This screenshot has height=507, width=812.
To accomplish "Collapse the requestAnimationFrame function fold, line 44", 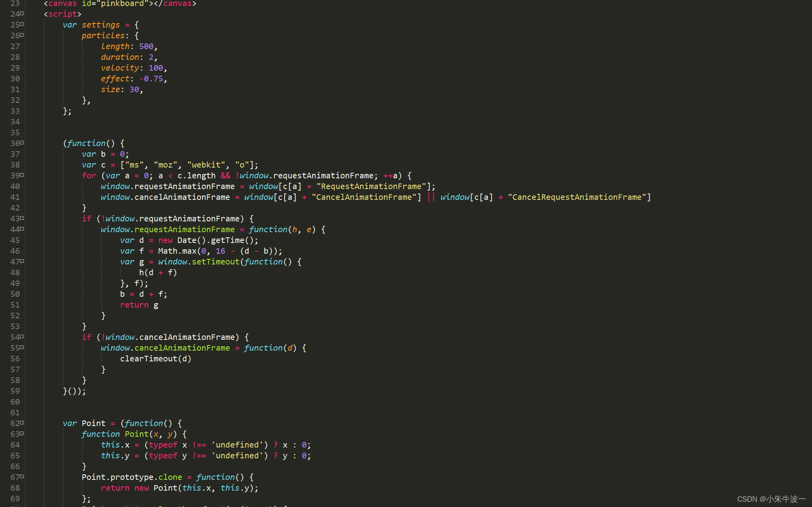I will pos(22,229).
